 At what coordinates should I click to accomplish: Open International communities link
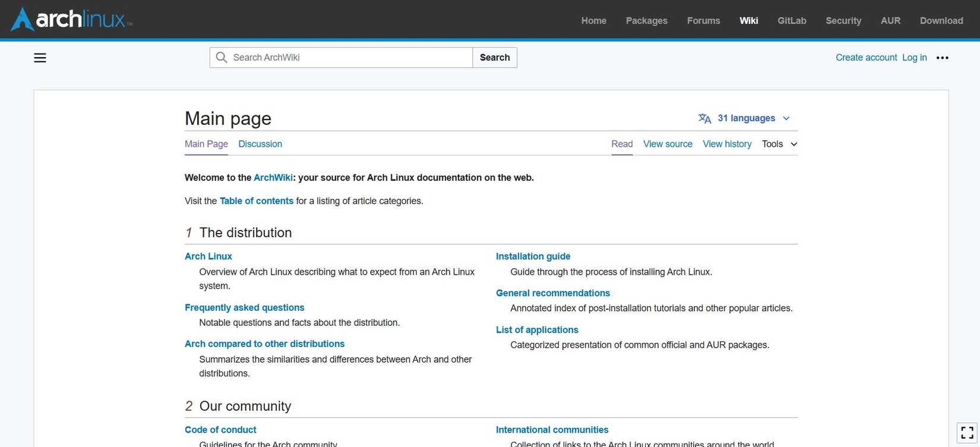click(552, 430)
